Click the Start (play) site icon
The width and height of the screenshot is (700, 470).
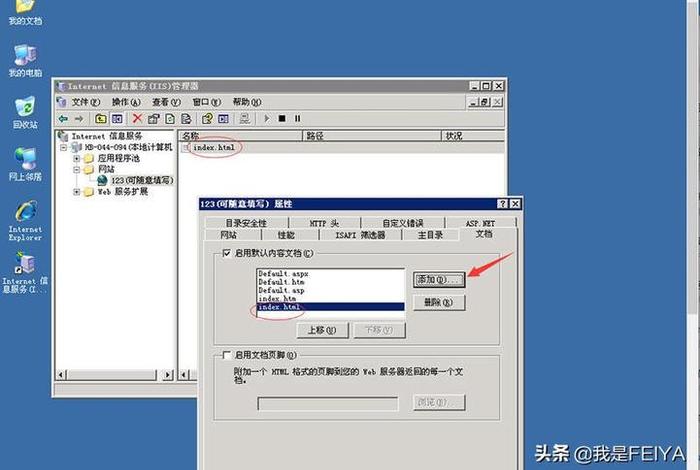click(x=267, y=119)
